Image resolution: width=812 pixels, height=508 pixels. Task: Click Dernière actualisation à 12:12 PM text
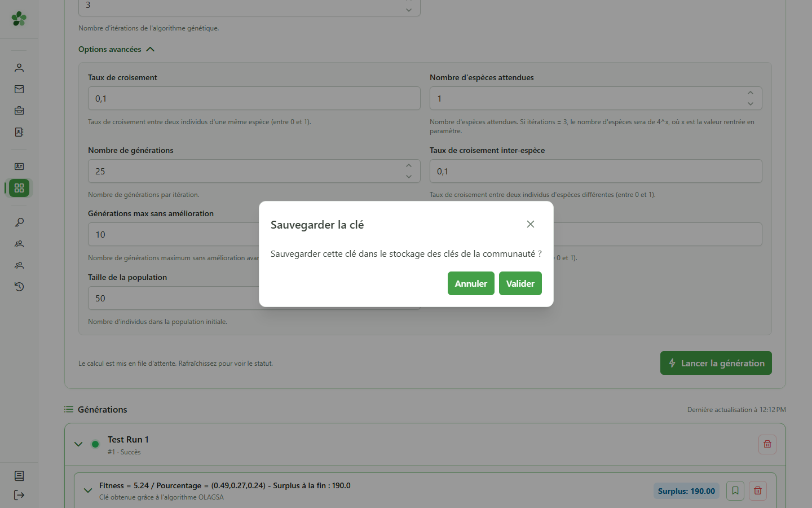click(736, 410)
